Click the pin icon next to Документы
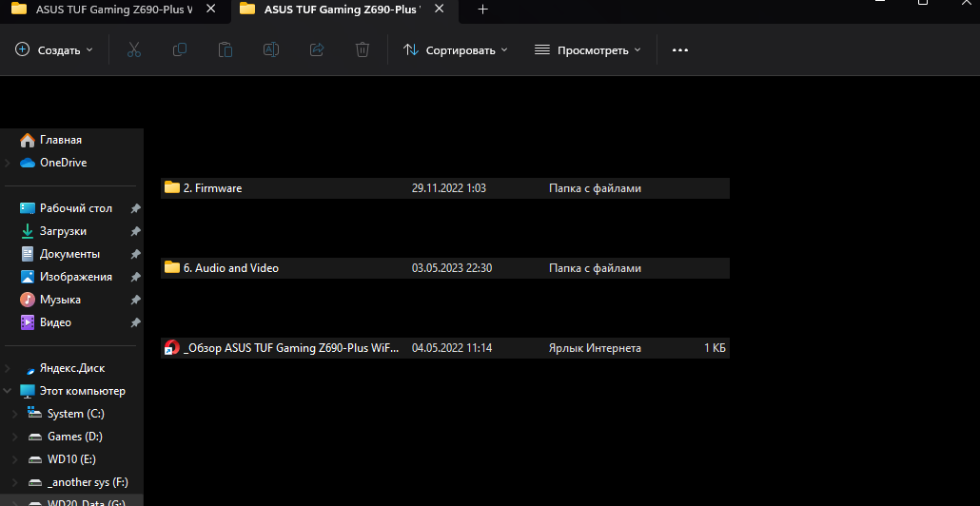The height and width of the screenshot is (506, 980). (x=135, y=255)
